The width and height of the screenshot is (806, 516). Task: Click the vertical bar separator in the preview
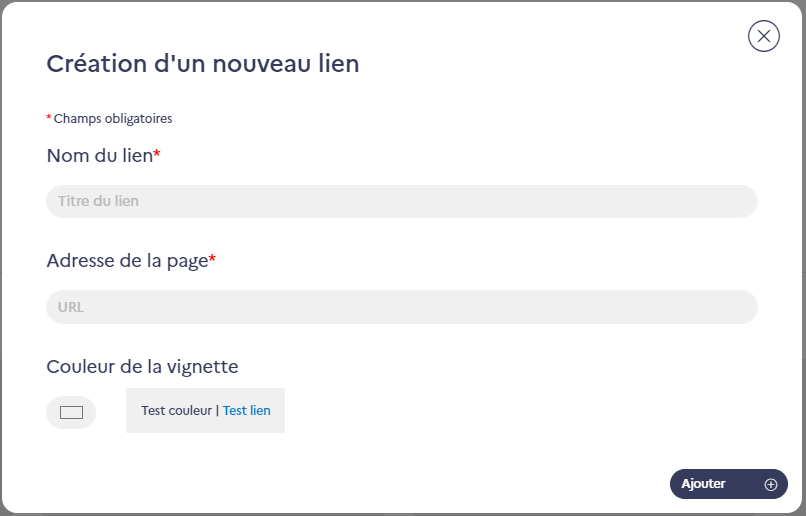217,410
